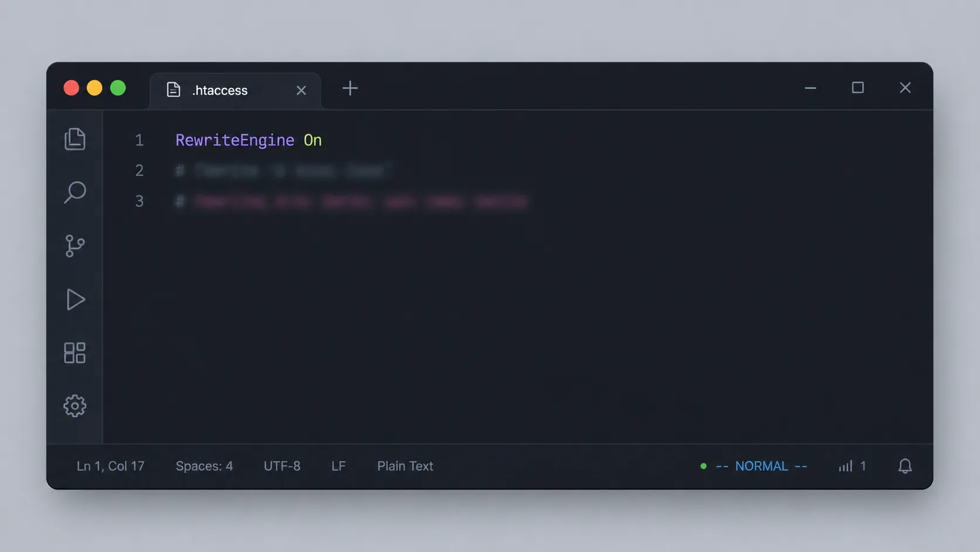Click line number 2 in the gutter
Viewport: 980px width, 552px height.
(x=139, y=171)
